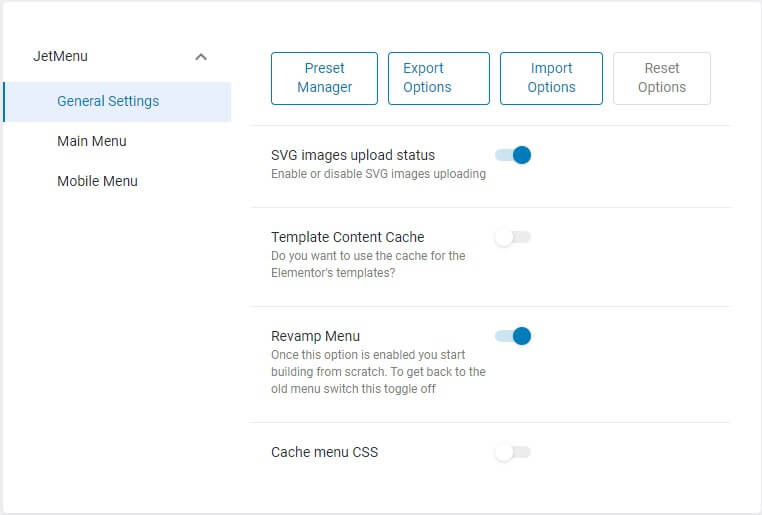Click the Revamp Menu setting title

315,336
